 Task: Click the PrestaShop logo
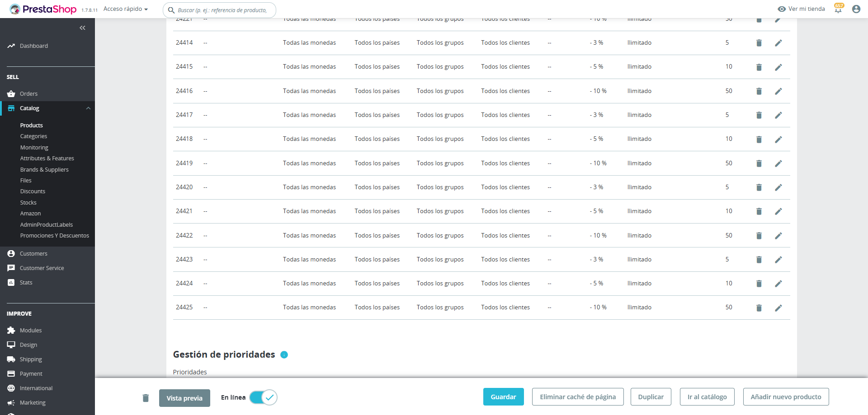43,9
